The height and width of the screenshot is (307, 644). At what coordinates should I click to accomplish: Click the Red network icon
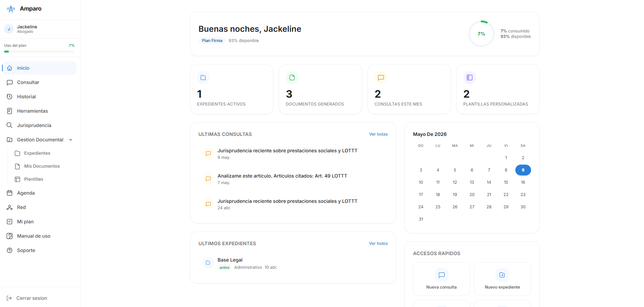(10, 207)
